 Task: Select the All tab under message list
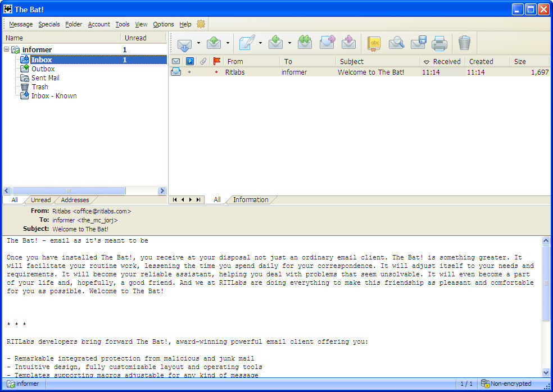coord(217,200)
